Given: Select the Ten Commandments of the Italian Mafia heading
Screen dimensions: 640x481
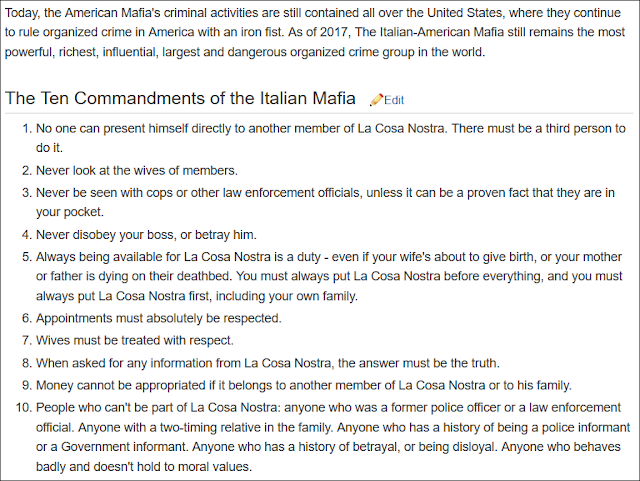Looking at the screenshot, I should point(180,98).
